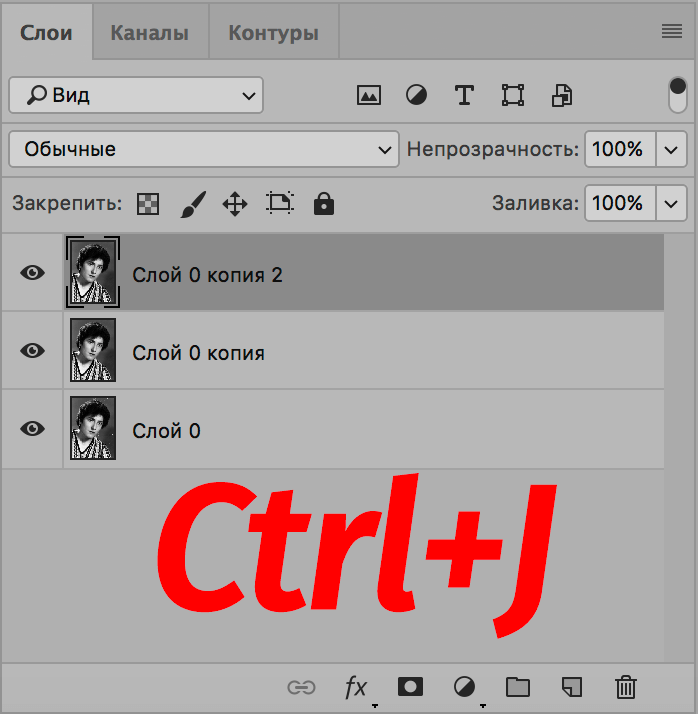Hide the Слой 0 копия 2 layer
Screen dimensions: 698x714
32,273
